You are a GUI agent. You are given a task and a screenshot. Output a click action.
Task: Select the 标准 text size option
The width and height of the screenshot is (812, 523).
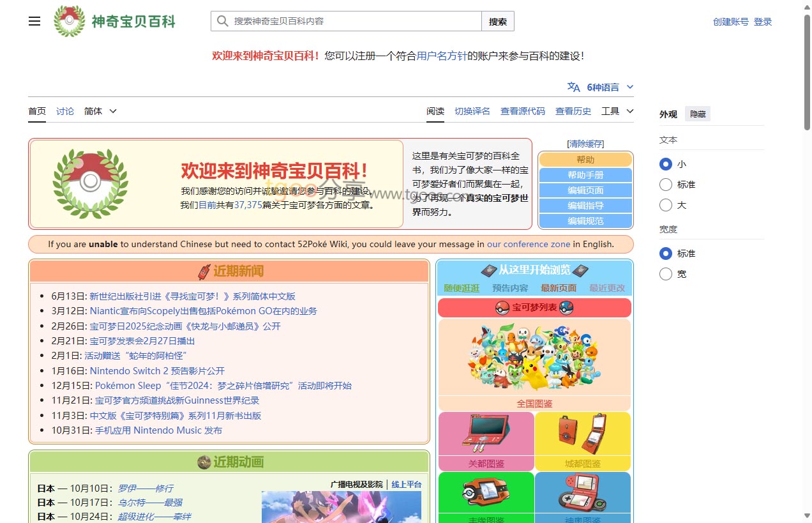[666, 185]
